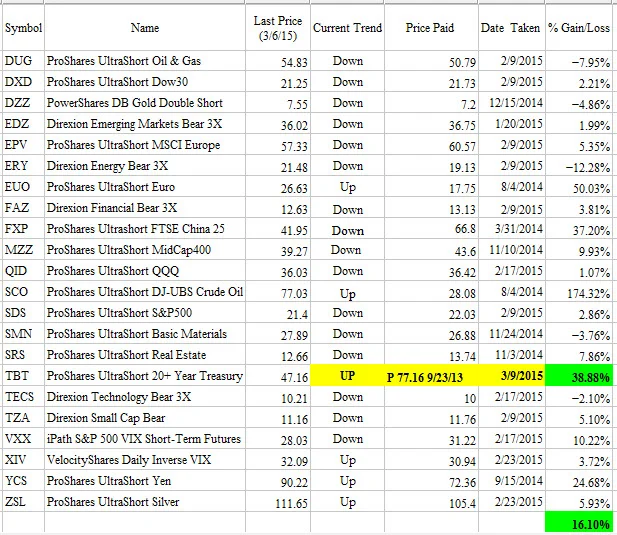Image resolution: width=617 pixels, height=535 pixels.
Task: Select the P 77.16 9/23/13 cell
Action: 431,375
